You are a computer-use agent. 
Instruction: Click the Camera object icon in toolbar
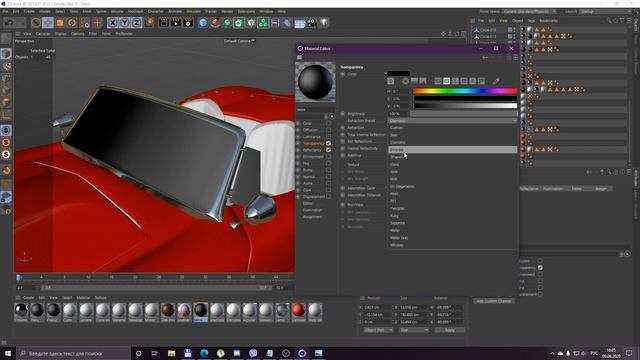coord(311,23)
